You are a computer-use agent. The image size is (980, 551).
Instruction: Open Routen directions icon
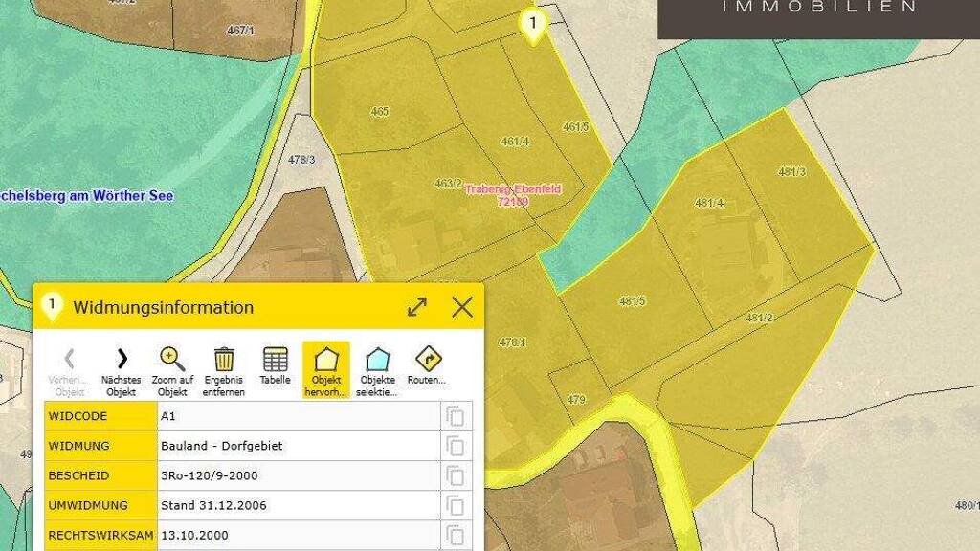click(x=428, y=360)
